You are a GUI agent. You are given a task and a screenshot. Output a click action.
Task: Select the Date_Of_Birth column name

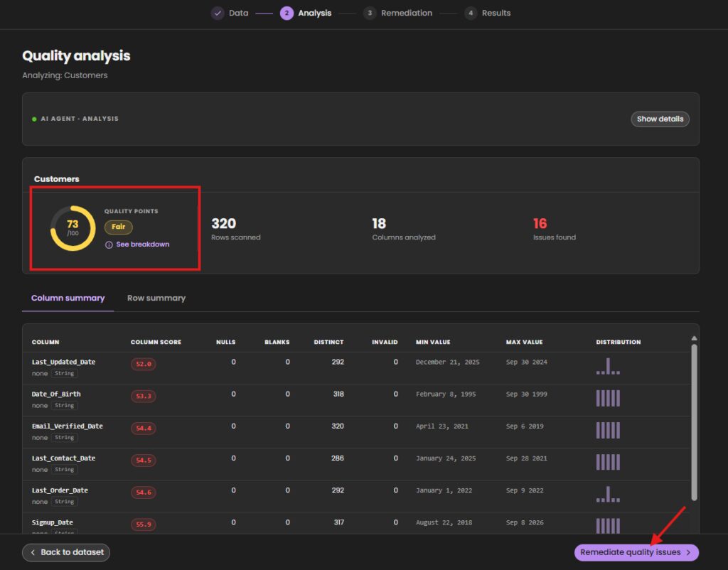tap(56, 394)
